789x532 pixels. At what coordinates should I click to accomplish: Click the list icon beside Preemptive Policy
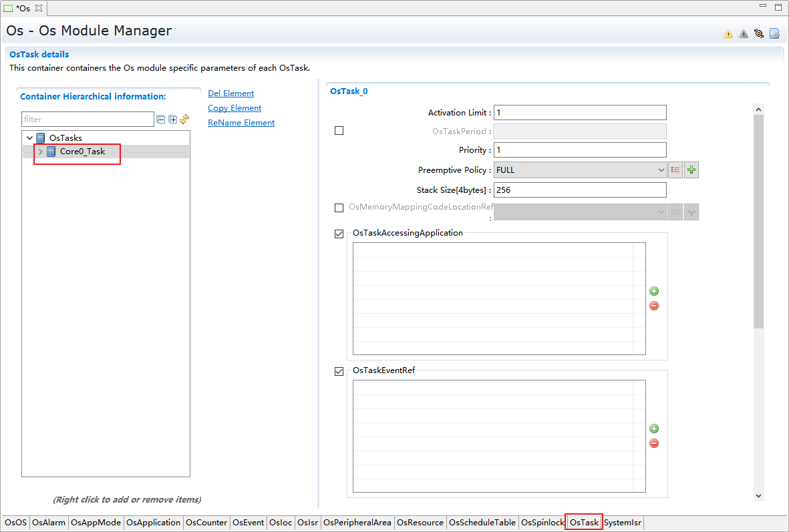[675, 170]
